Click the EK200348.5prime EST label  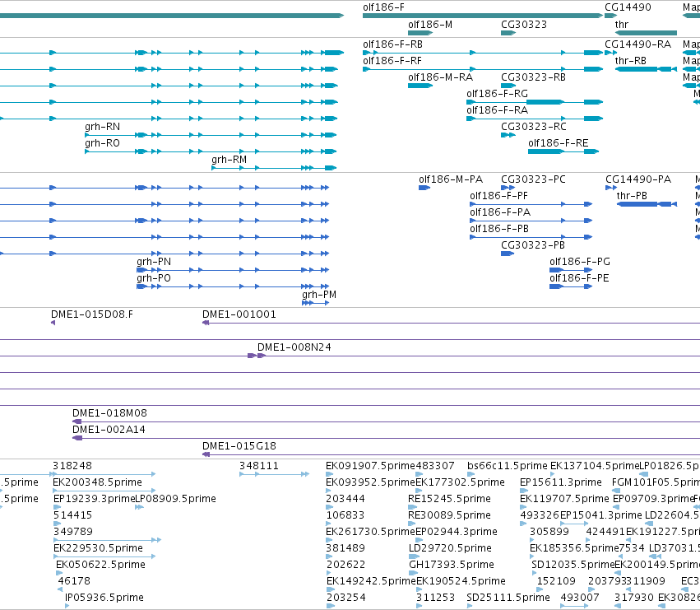click(x=97, y=482)
